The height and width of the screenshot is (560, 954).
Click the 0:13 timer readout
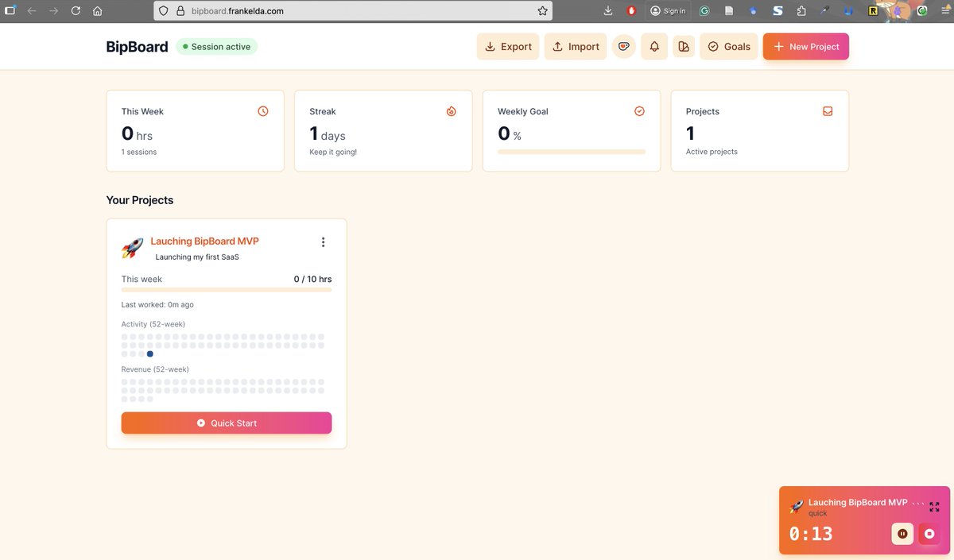click(811, 534)
